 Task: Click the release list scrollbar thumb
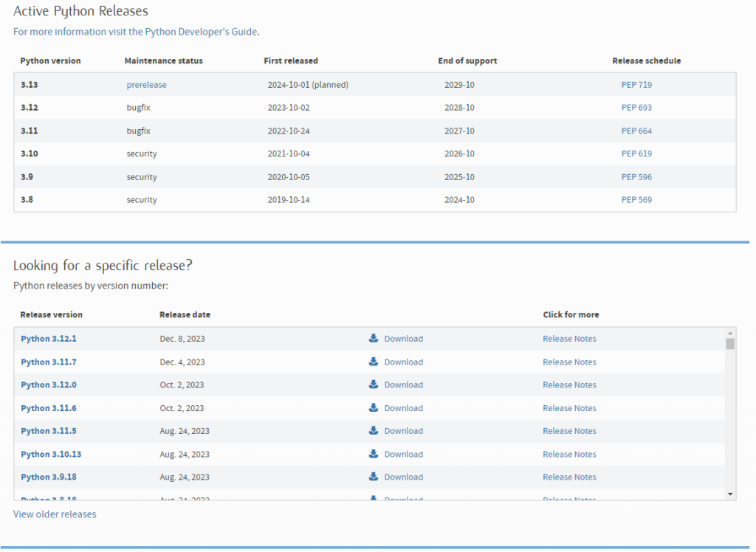730,344
